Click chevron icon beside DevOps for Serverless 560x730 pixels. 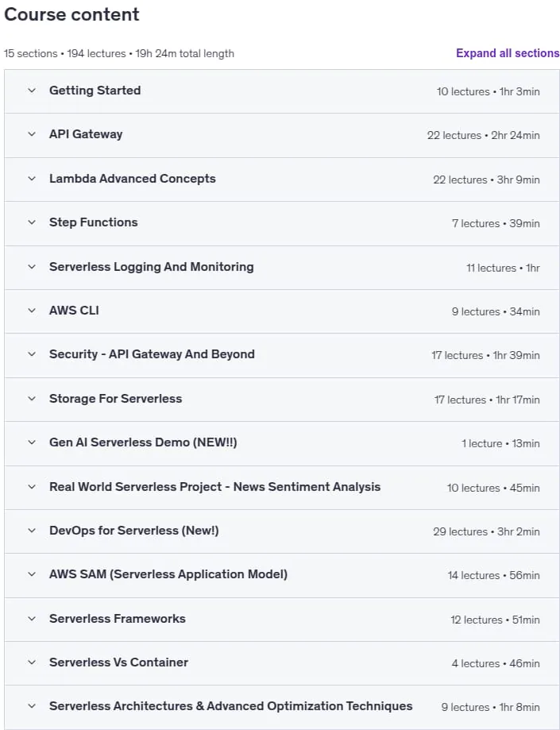(32, 531)
